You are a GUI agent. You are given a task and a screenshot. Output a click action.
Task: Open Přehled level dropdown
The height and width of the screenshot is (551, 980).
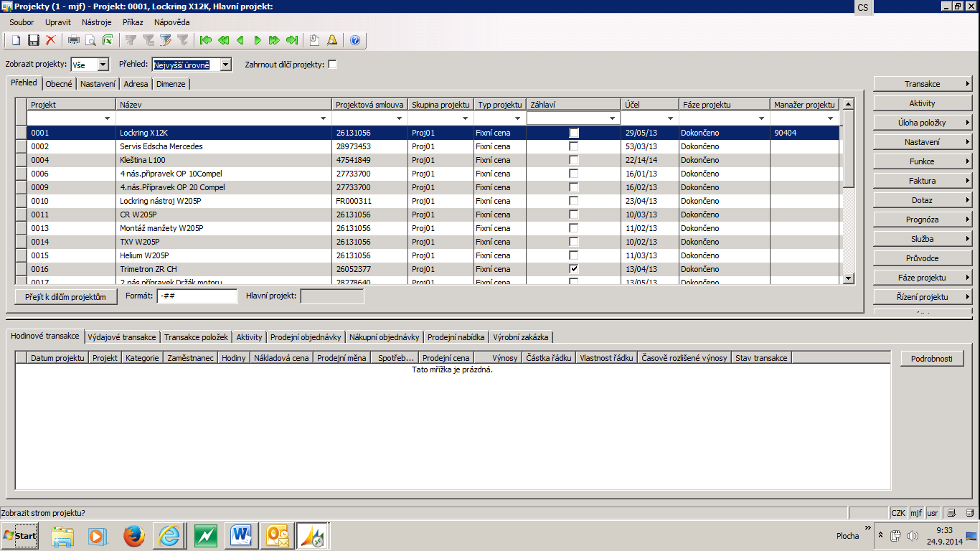pos(226,65)
